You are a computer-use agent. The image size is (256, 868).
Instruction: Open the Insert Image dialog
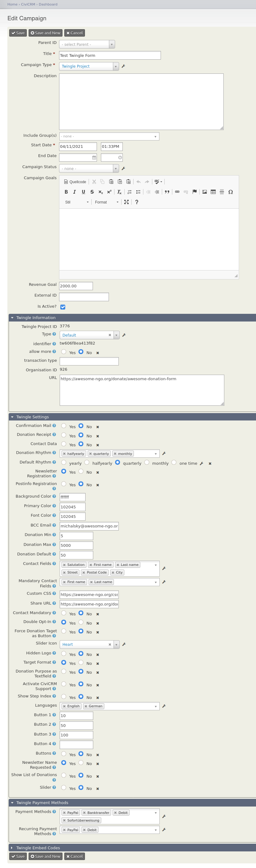(x=204, y=192)
